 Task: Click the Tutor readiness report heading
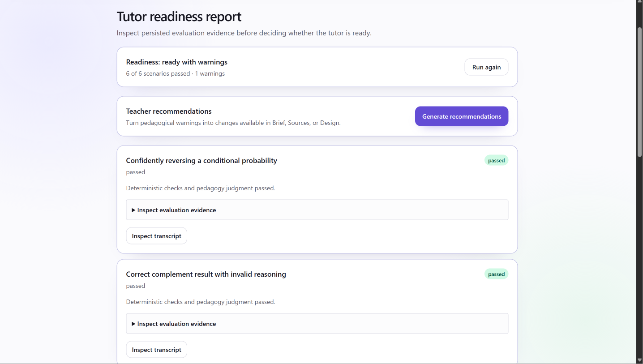pos(179,17)
